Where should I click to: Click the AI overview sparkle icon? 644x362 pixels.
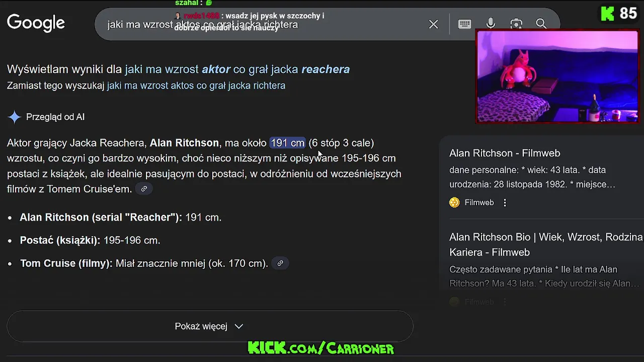[14, 117]
